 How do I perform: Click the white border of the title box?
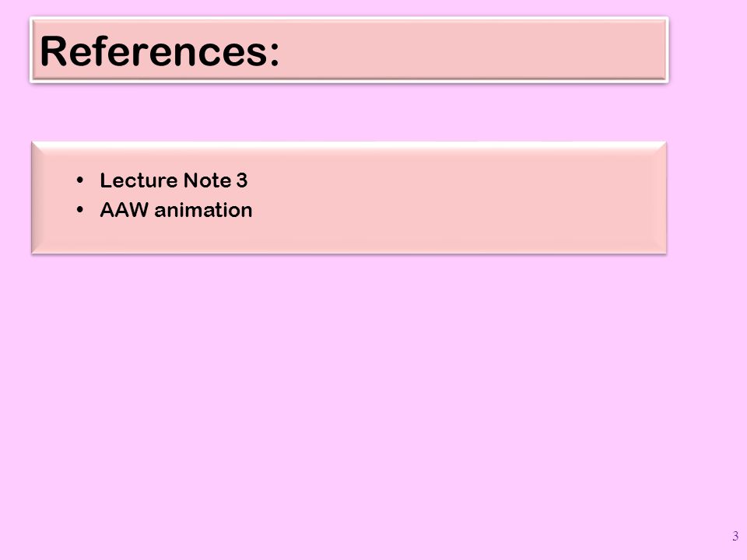349,19
